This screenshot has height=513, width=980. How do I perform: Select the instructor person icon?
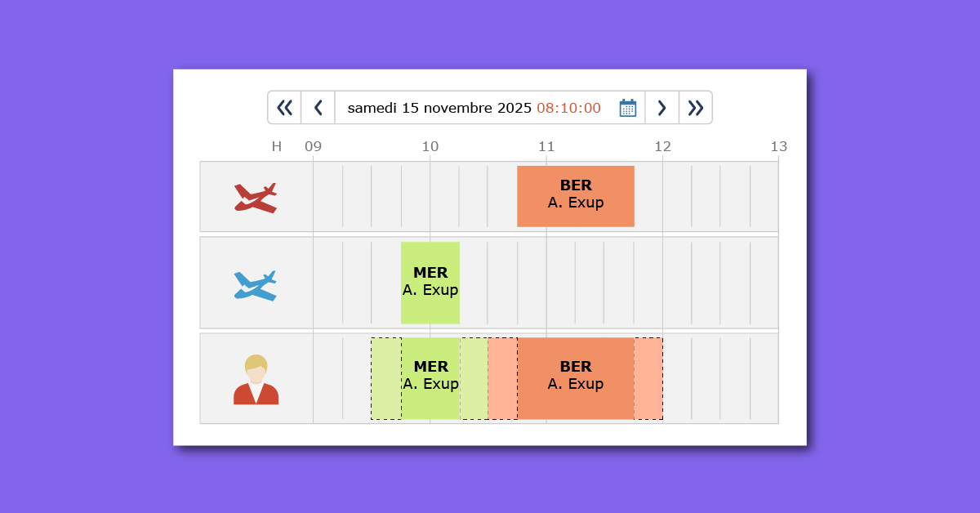[x=256, y=380]
